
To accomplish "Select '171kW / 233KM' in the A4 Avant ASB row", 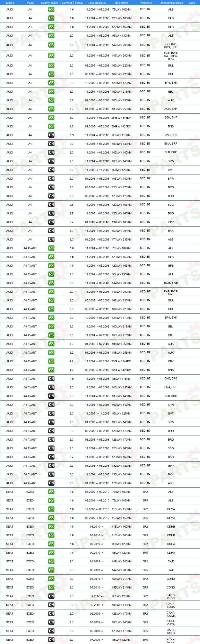I will pos(121,483).
